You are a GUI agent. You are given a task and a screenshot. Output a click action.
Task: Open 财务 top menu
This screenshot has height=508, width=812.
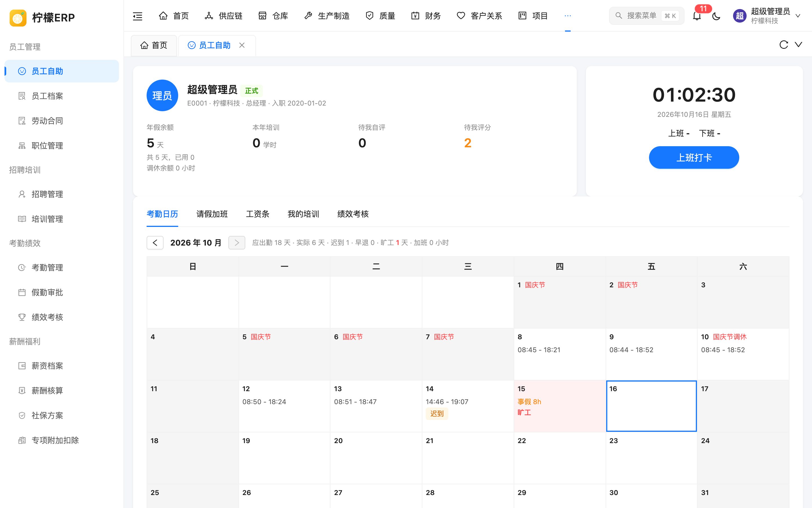tap(426, 16)
